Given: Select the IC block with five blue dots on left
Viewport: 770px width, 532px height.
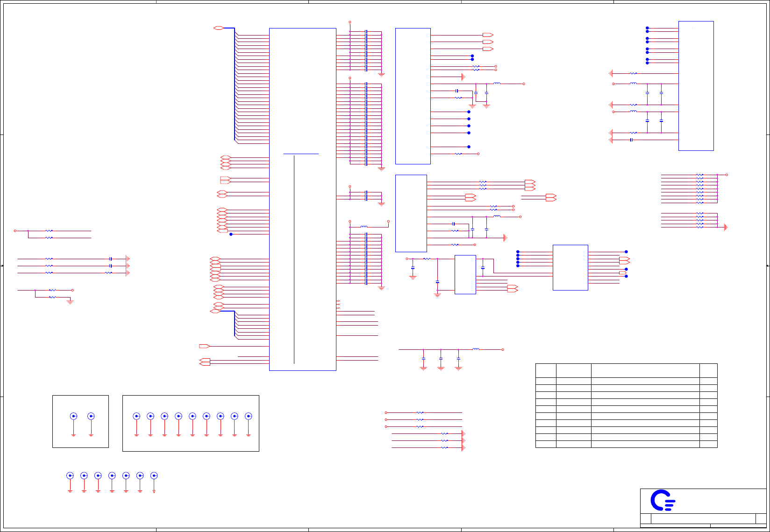Looking at the screenshot, I should click(x=570, y=268).
